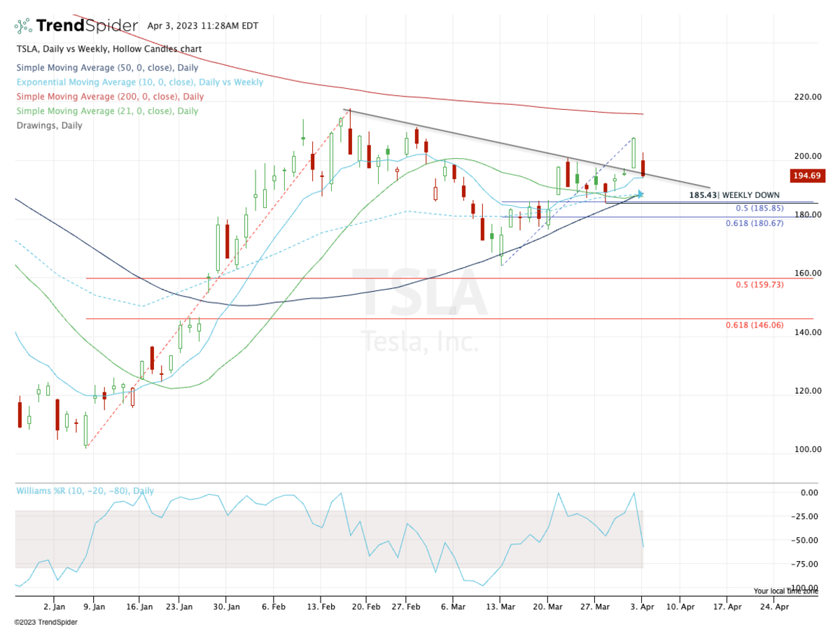Click the -50.00 Williams %R axis label
This screenshot has height=629, width=840.
coord(806,540)
